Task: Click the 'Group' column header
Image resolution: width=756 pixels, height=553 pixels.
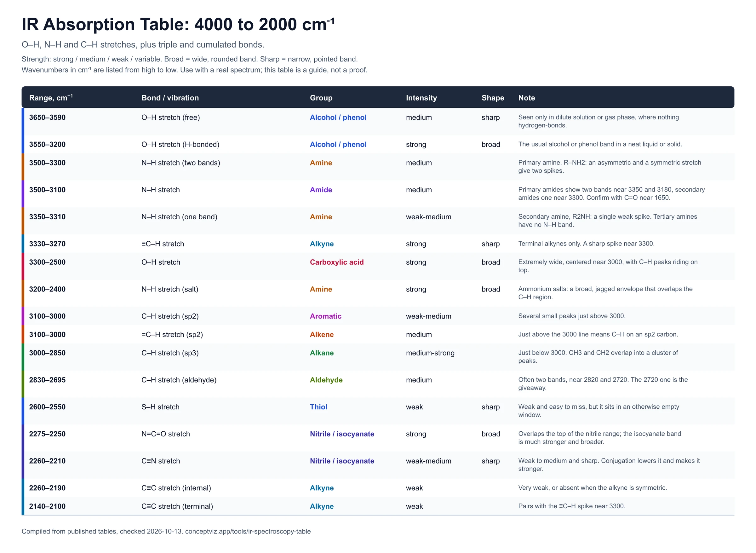Action: [321, 98]
